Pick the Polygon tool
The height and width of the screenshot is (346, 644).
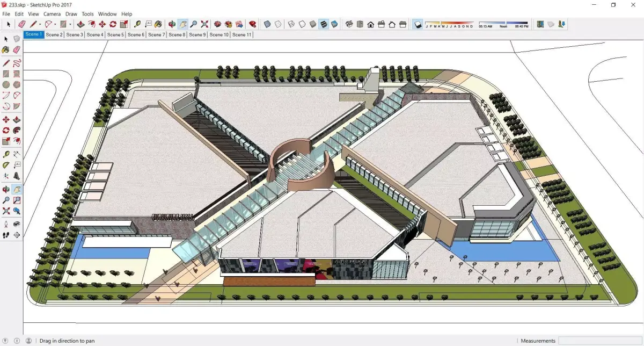[17, 84]
